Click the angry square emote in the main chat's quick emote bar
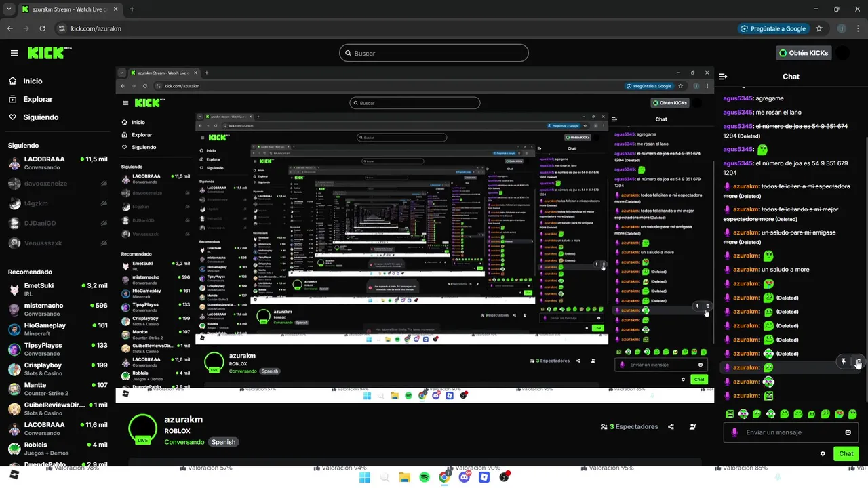Viewport: 868px width, 488px height. [730, 413]
